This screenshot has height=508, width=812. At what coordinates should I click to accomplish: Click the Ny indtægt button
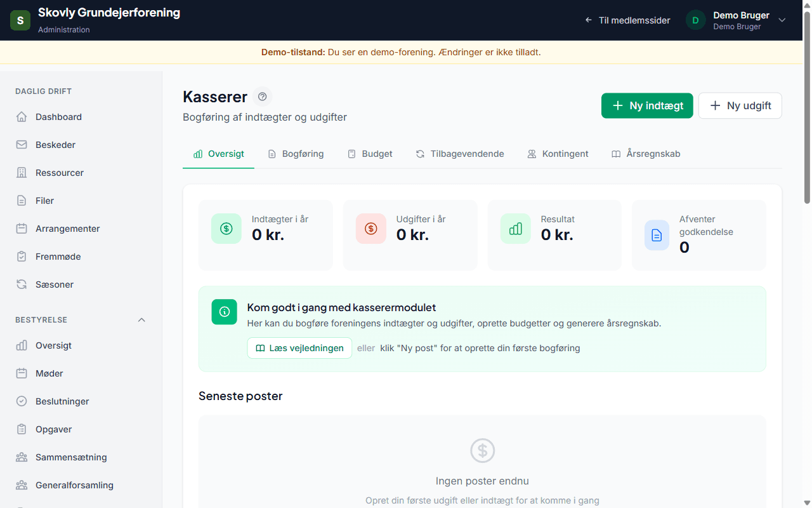(647, 105)
